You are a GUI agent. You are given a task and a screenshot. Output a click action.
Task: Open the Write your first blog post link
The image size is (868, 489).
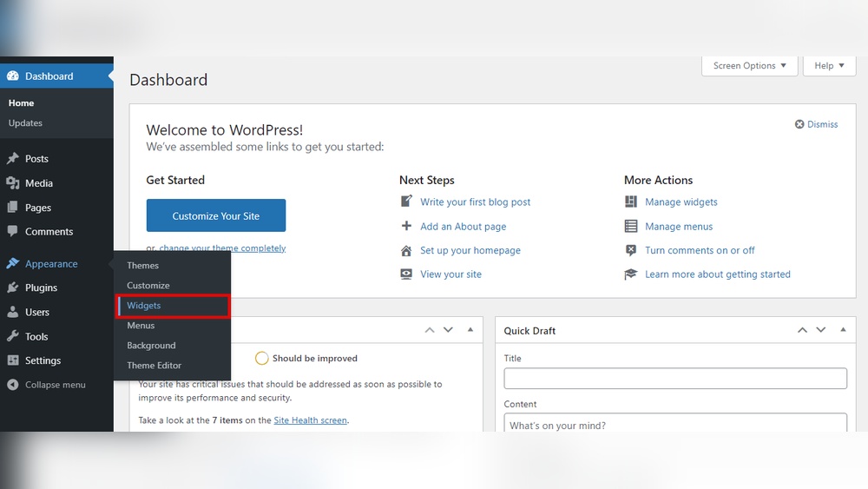coord(475,202)
